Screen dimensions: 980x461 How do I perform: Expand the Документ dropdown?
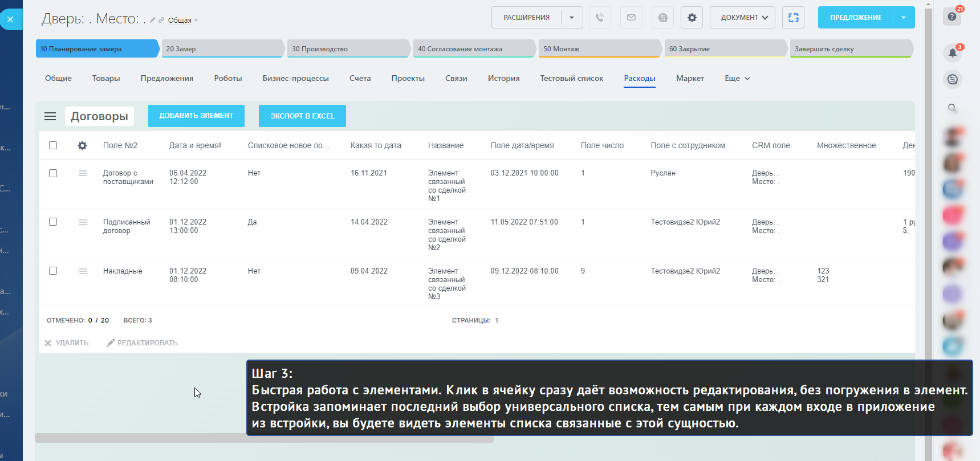[x=743, y=18]
